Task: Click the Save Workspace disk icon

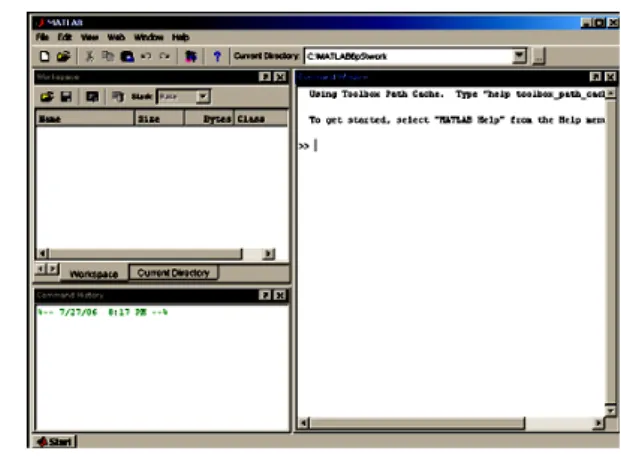Action: tap(66, 97)
